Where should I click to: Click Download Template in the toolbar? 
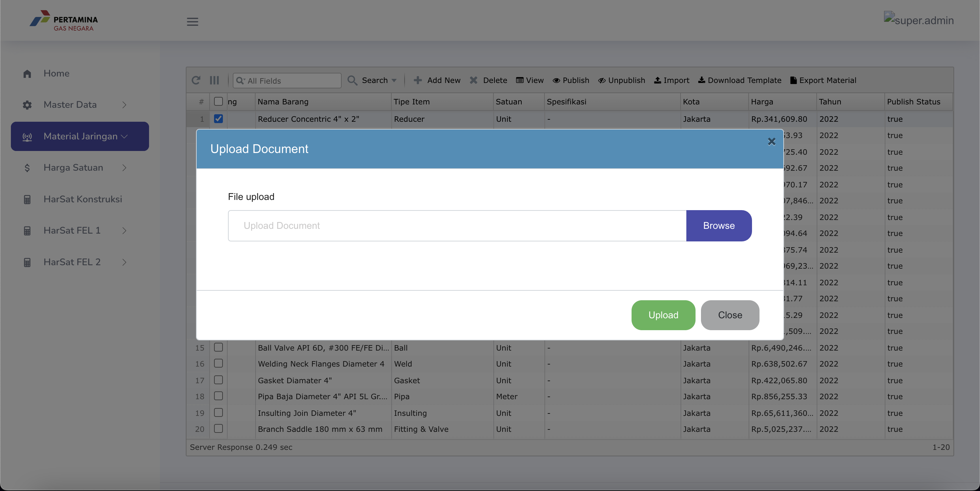pyautogui.click(x=739, y=80)
